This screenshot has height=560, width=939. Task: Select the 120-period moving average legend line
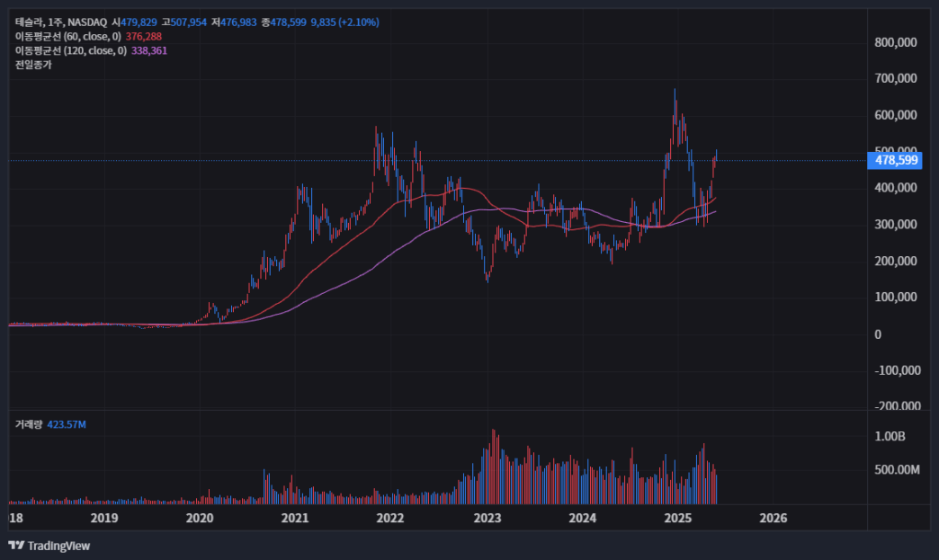91,51
